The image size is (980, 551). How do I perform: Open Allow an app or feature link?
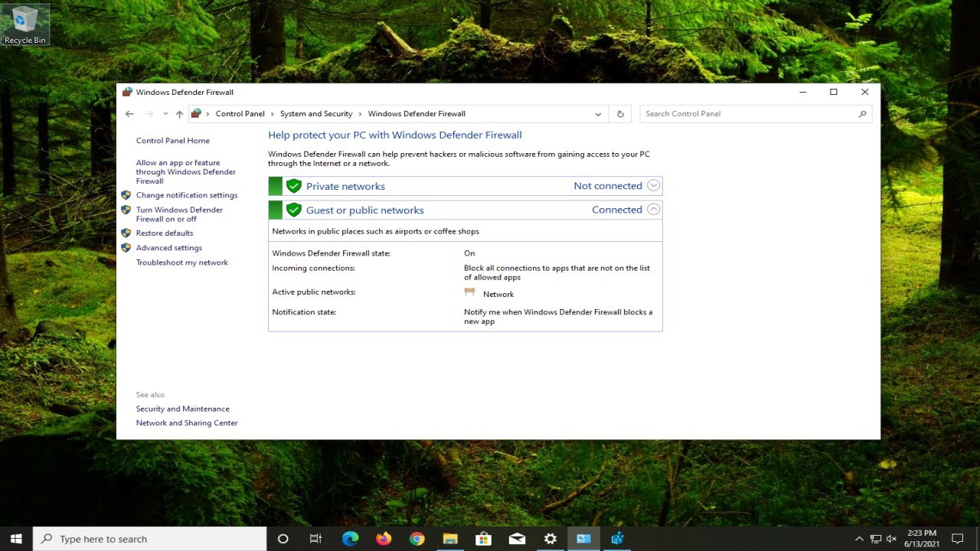point(186,172)
